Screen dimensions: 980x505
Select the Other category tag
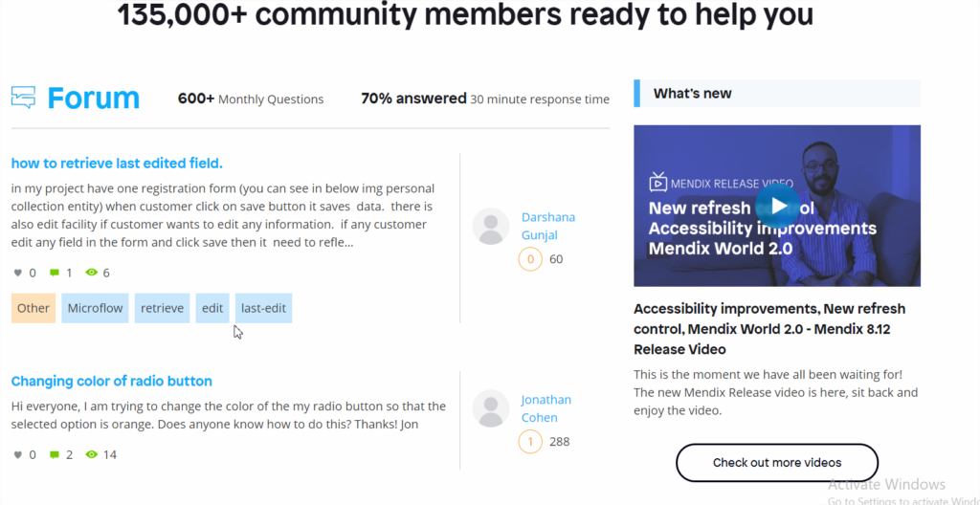point(33,308)
